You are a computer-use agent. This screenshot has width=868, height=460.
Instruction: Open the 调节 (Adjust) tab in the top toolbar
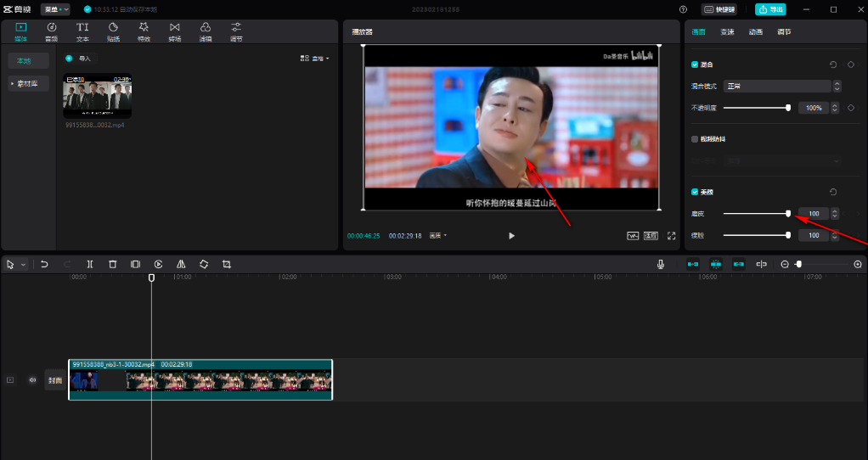(x=236, y=32)
